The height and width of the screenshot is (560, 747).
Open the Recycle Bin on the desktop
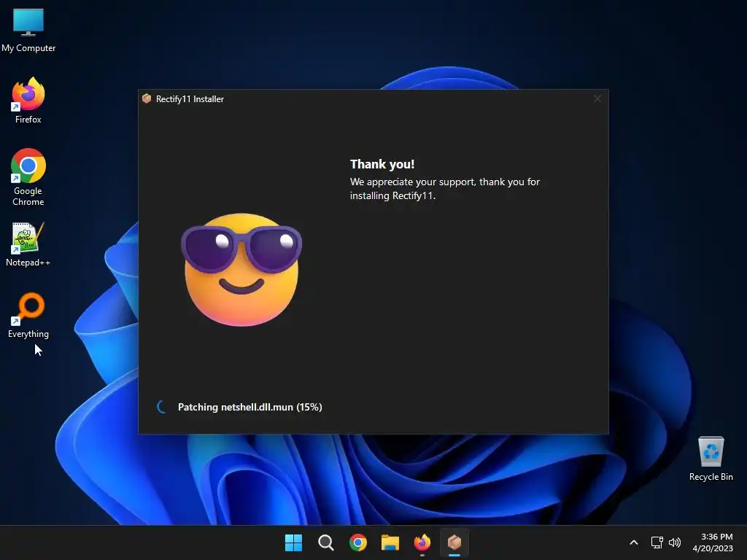tap(711, 459)
